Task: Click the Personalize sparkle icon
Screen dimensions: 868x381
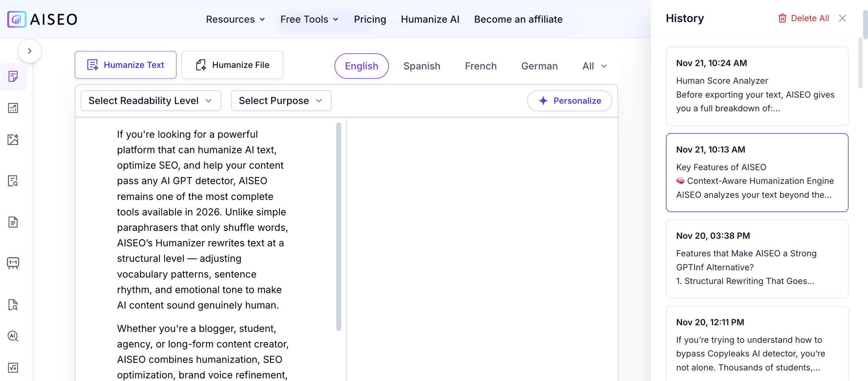Action: (543, 101)
